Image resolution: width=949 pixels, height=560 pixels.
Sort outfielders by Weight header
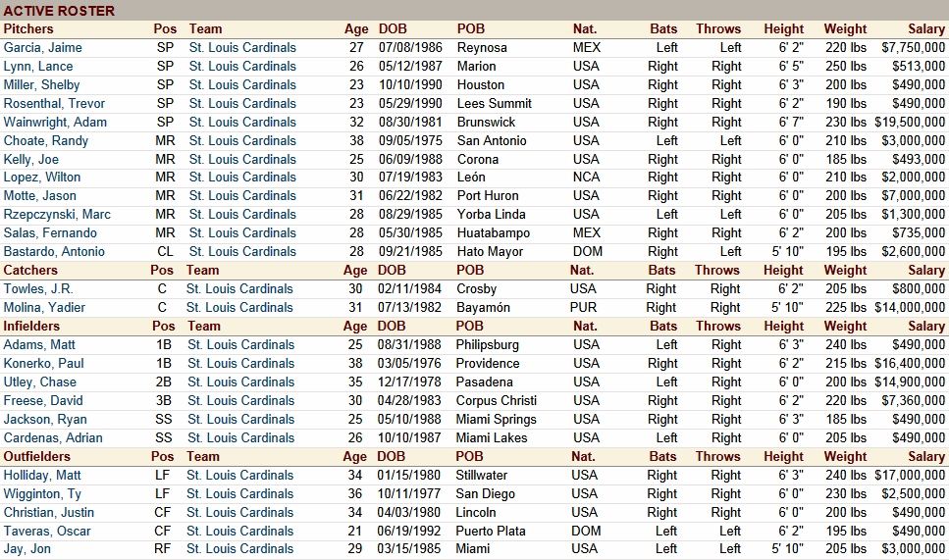tap(845, 456)
